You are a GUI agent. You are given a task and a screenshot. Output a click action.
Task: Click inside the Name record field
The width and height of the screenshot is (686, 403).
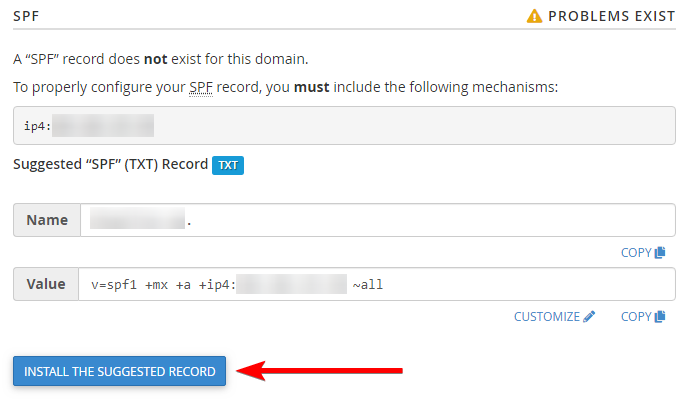pos(378,220)
